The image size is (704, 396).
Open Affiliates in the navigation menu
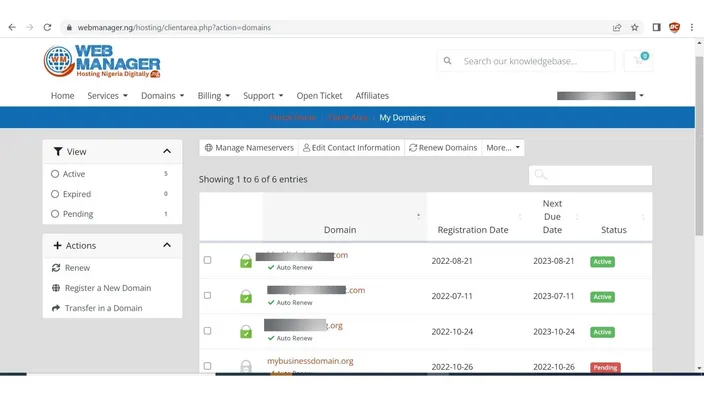click(372, 96)
